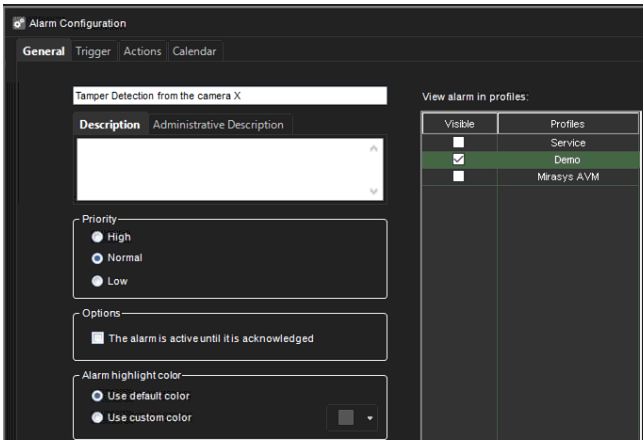This screenshot has width=644, height=445.
Task: Select the General tab
Action: point(44,51)
